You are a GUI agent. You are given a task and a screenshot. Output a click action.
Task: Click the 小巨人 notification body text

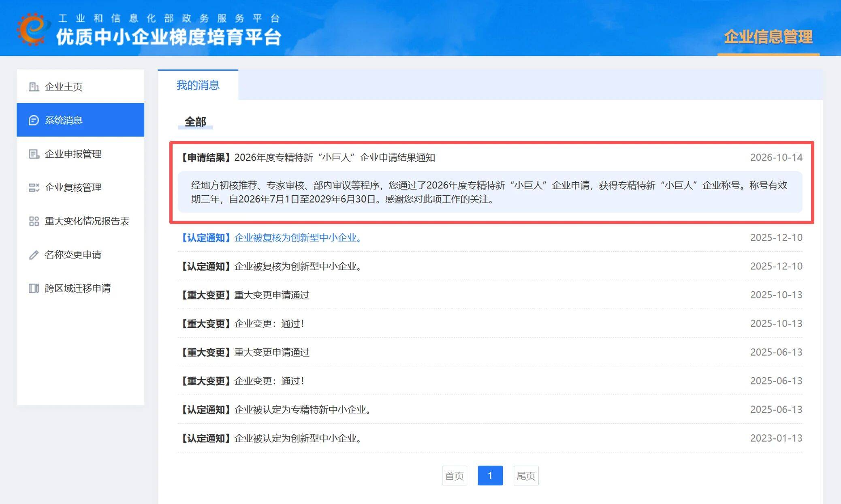[x=489, y=192]
